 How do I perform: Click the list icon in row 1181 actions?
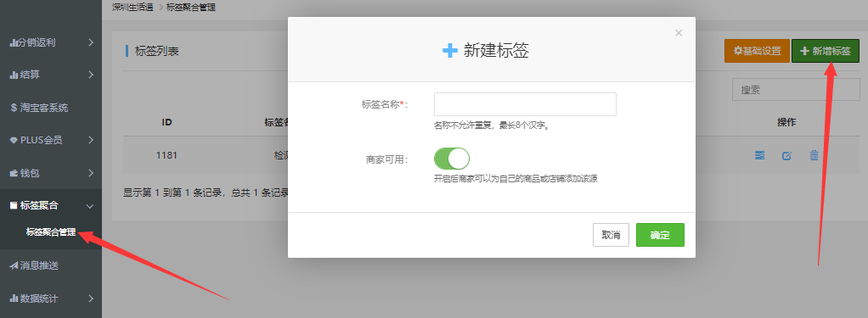760,155
